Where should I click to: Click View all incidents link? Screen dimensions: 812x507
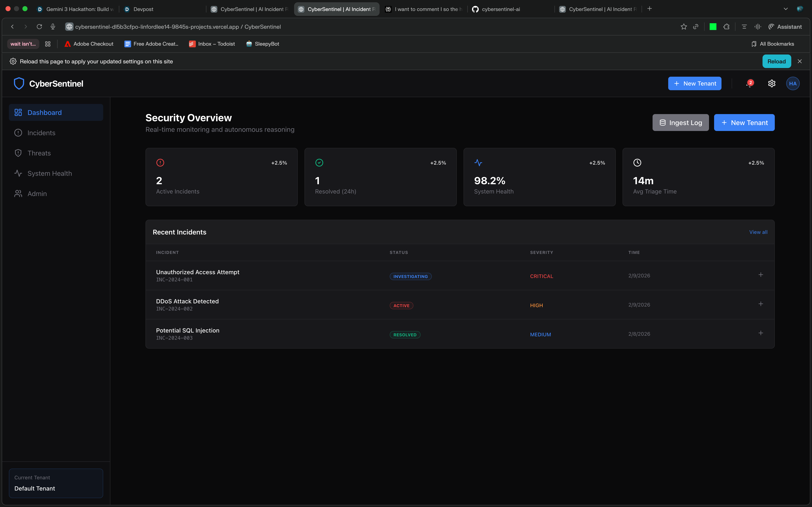[758, 232]
